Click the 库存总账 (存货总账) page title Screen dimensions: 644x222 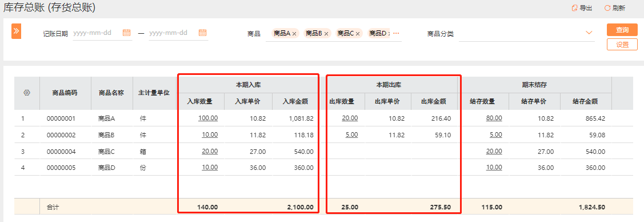(x=50, y=8)
